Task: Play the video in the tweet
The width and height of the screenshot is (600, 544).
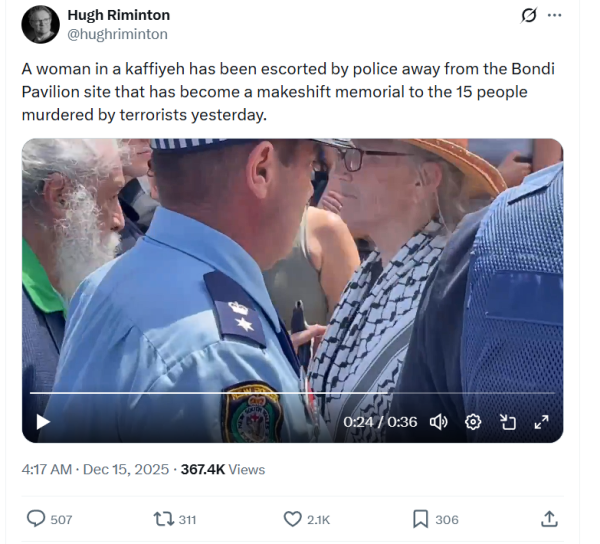Action: click(x=43, y=422)
